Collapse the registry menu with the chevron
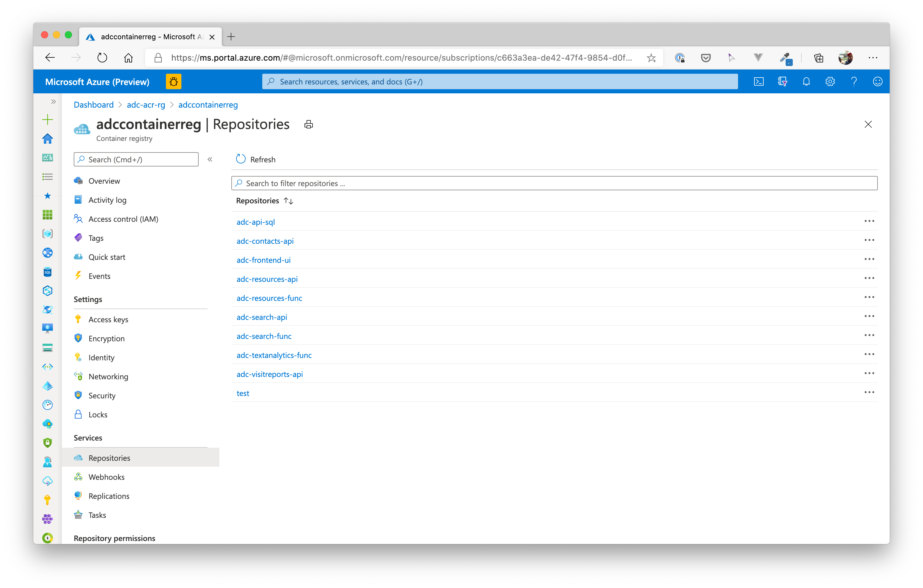The height and width of the screenshot is (588, 923). pos(210,159)
